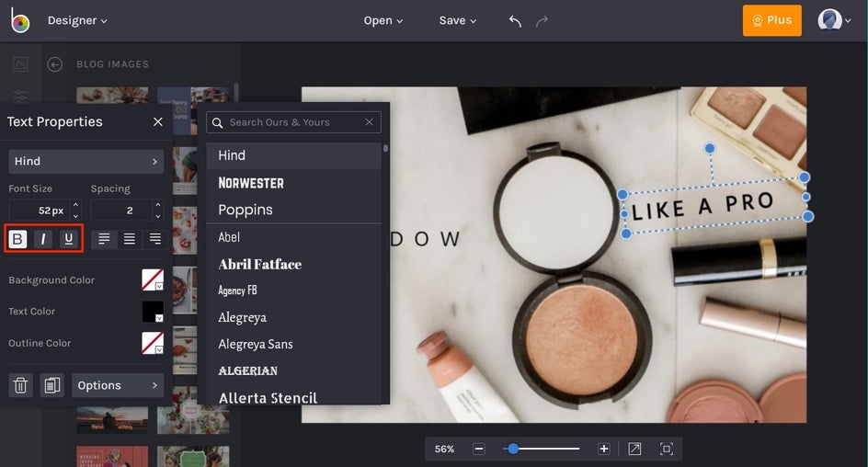868x467 pixels.
Task: Open the black Text Color swatch
Action: click(153, 312)
